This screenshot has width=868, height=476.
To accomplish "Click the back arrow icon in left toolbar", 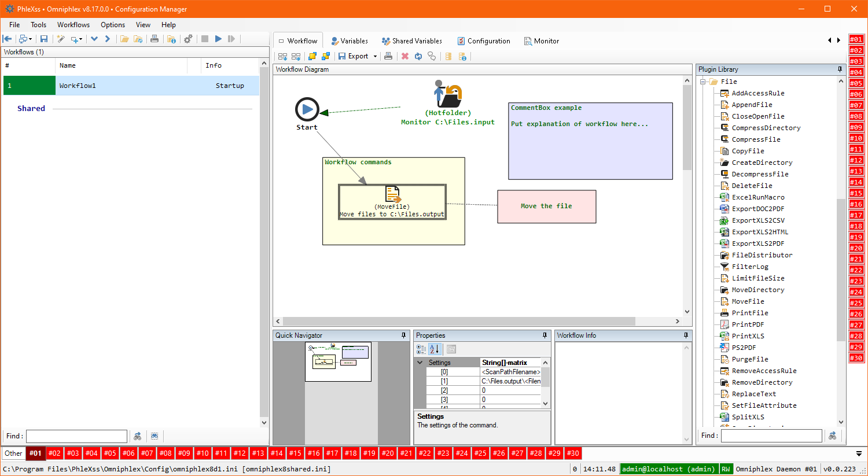I will [x=8, y=39].
